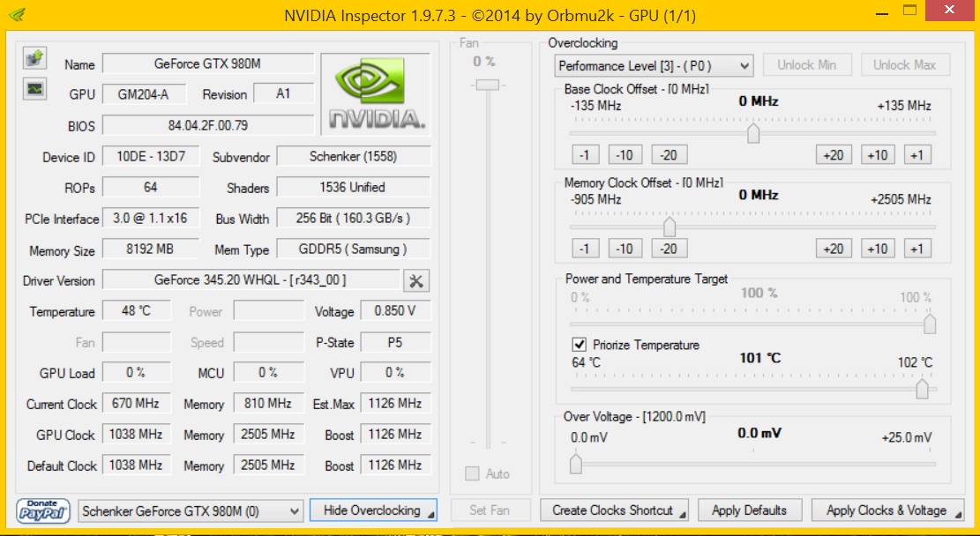Click the Shaders field 1536 Unified
The image size is (980, 536).
tap(353, 188)
